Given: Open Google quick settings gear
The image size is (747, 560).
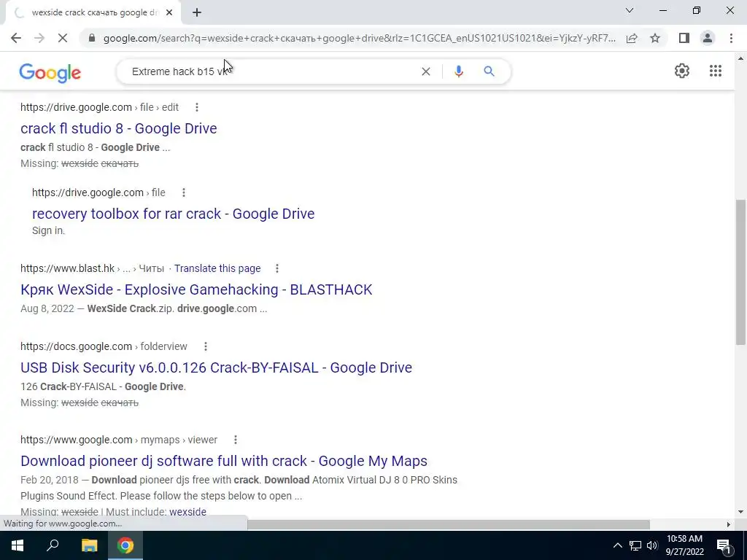Looking at the screenshot, I should click(682, 71).
